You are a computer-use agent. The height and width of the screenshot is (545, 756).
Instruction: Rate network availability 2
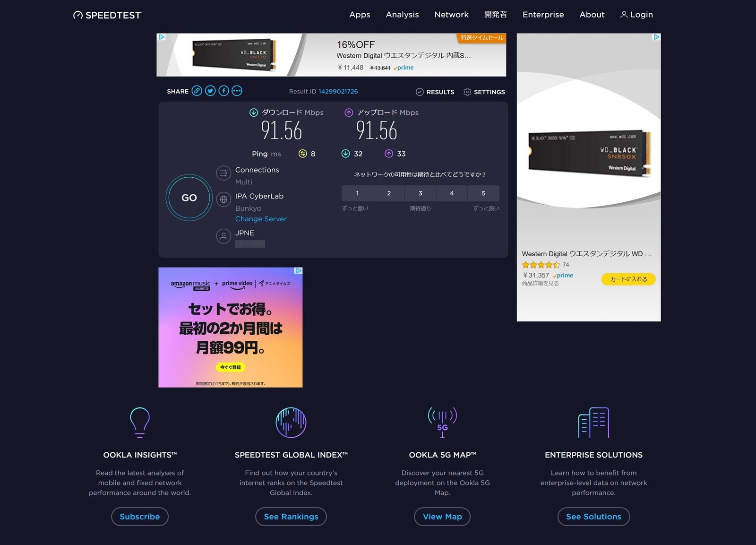(x=389, y=193)
